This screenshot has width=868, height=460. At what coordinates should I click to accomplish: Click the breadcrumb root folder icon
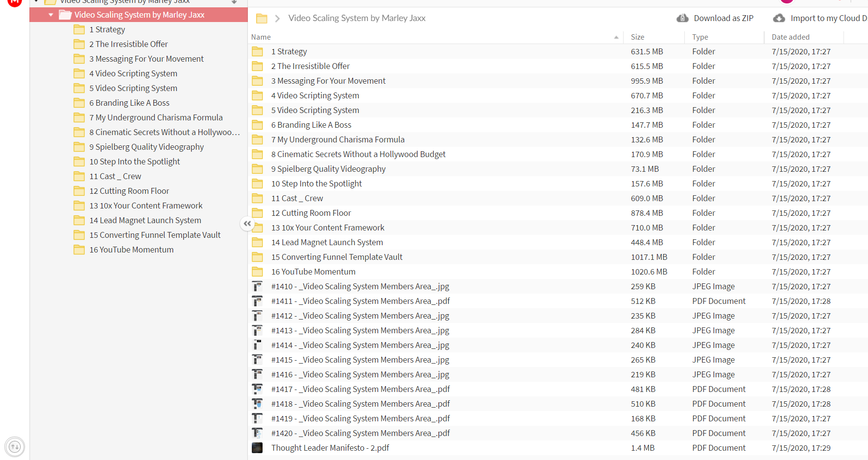[262, 19]
